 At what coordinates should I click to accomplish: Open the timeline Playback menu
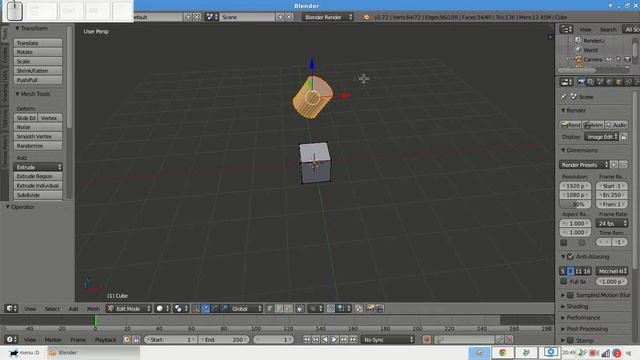click(105, 339)
